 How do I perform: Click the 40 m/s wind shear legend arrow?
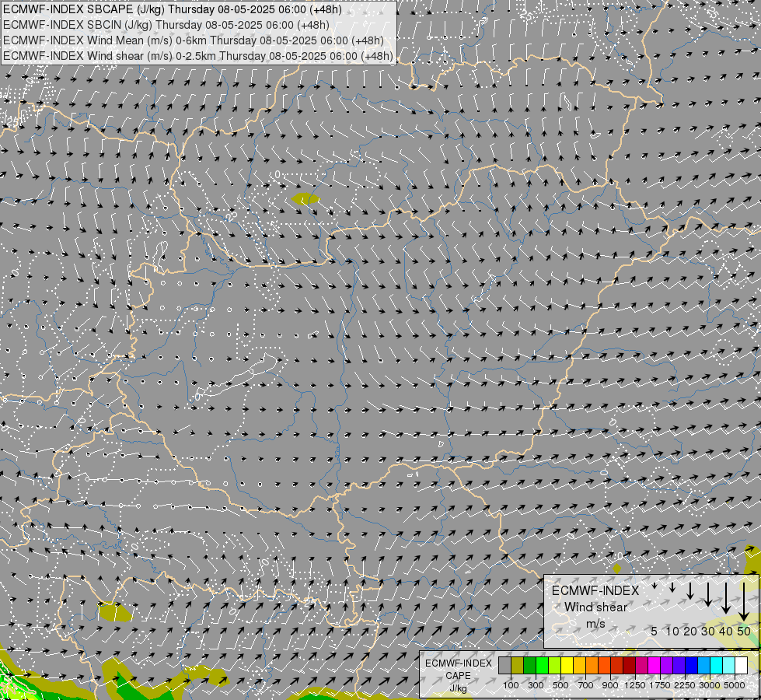725,598
